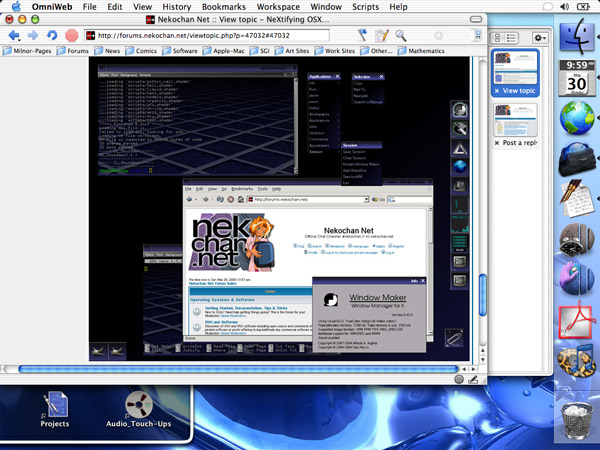Open the Other... bookmark folder
The image size is (600, 450).
377,51
